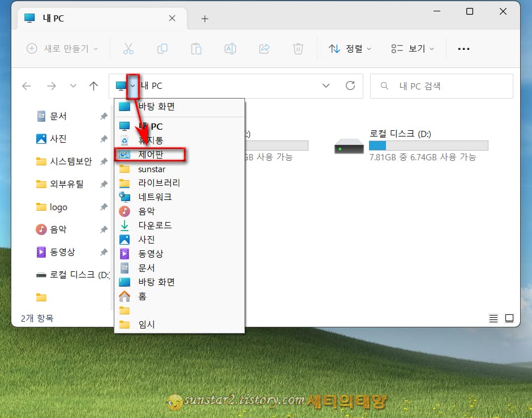The height and width of the screenshot is (418, 532).
Task: Open a new tab with the plus button
Action: 204,18
